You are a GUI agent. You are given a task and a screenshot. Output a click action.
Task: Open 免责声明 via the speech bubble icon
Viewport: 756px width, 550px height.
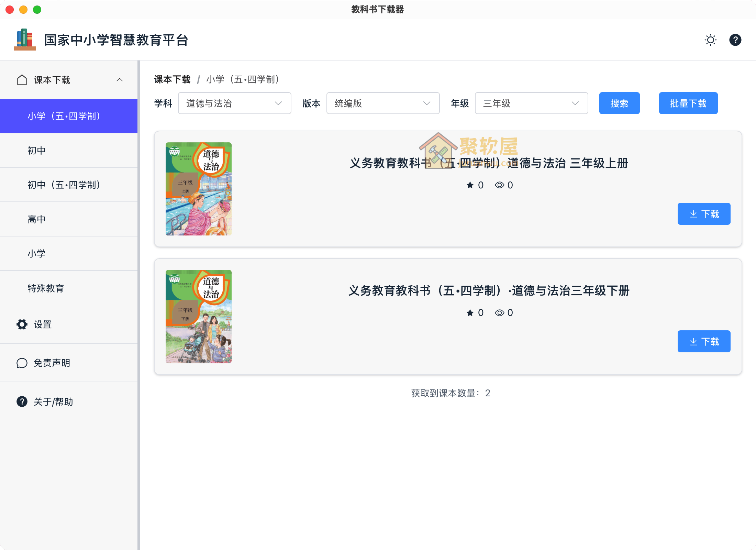[x=22, y=363]
